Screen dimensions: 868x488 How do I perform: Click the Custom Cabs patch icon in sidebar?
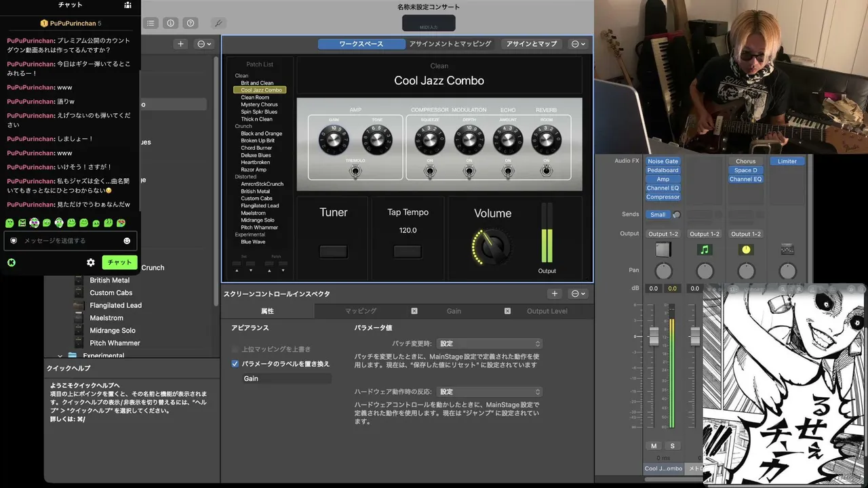click(x=79, y=293)
